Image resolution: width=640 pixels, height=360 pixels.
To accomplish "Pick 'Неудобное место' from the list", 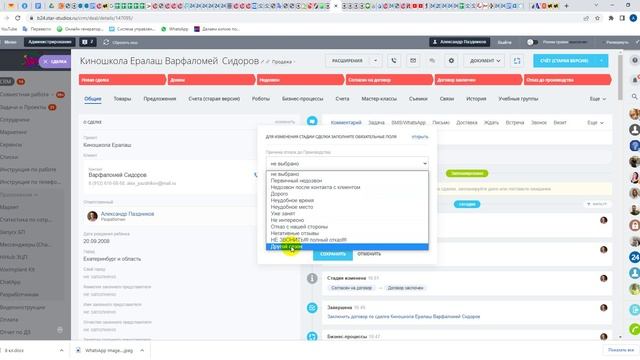I will tap(347, 207).
